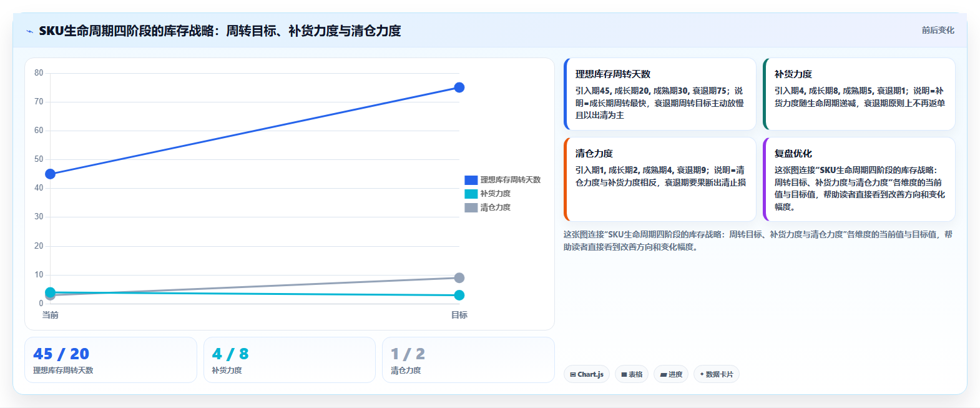Screen dimensions: 980x408
Task: Toggle the gray 清仓力度 legend swatch
Action: [471, 207]
